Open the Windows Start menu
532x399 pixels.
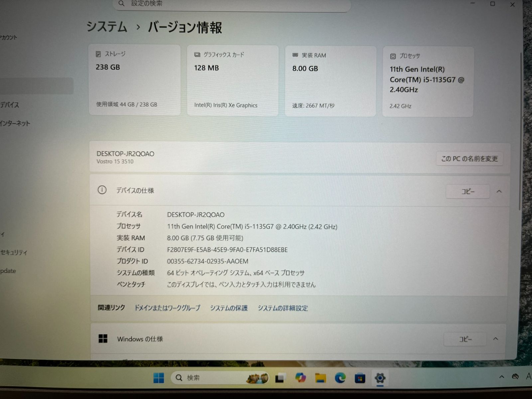[x=159, y=378]
